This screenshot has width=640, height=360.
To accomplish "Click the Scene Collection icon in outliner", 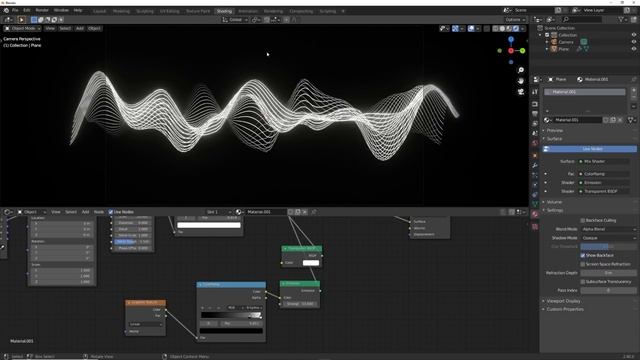I will click(540, 28).
